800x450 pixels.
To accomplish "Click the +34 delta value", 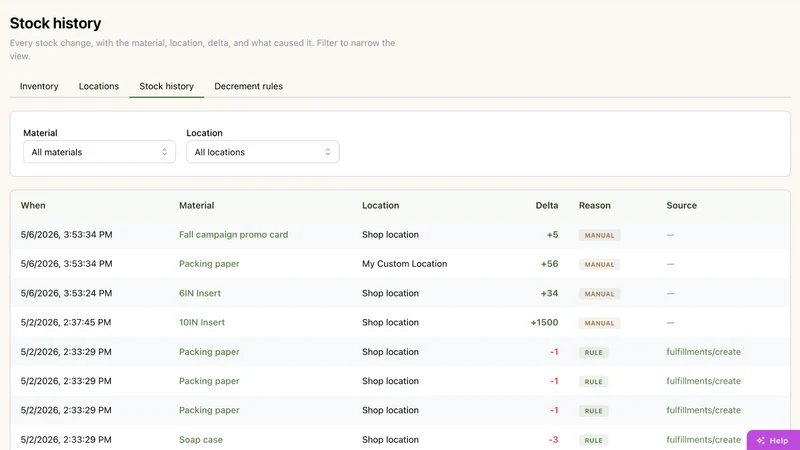I will 549,293.
